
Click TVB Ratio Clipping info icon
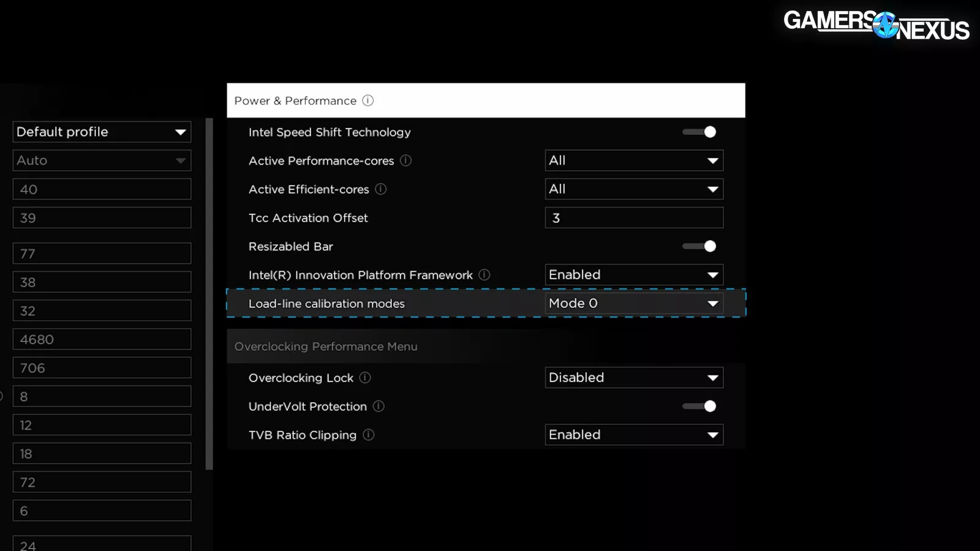(x=368, y=435)
